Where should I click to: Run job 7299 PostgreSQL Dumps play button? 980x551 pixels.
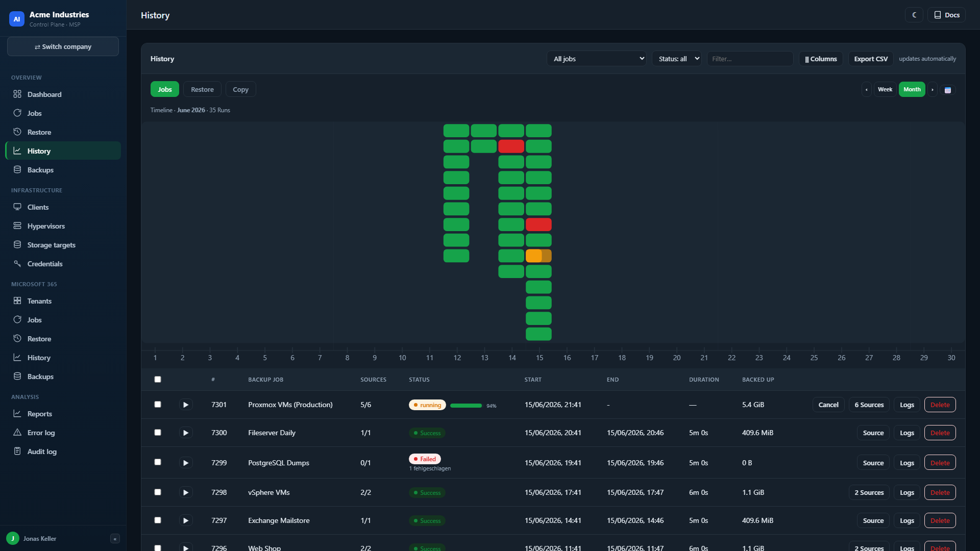point(186,463)
